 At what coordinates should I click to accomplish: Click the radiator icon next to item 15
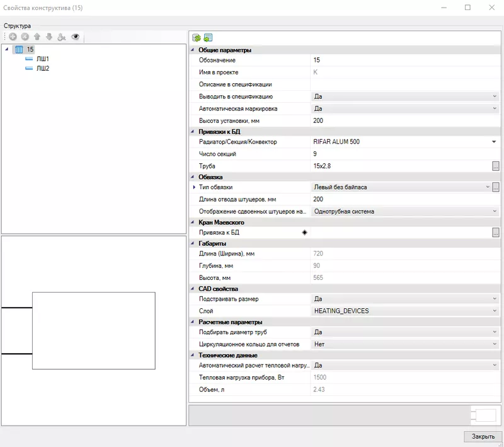pos(19,48)
